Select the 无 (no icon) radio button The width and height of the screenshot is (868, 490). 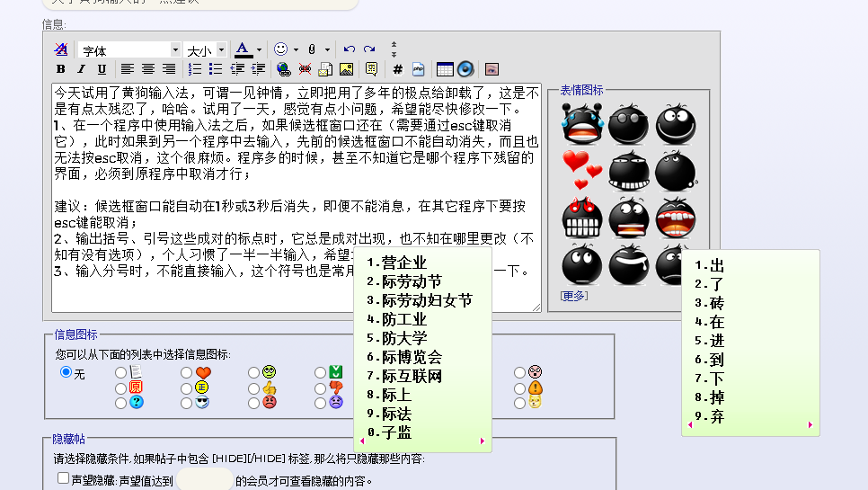point(66,372)
